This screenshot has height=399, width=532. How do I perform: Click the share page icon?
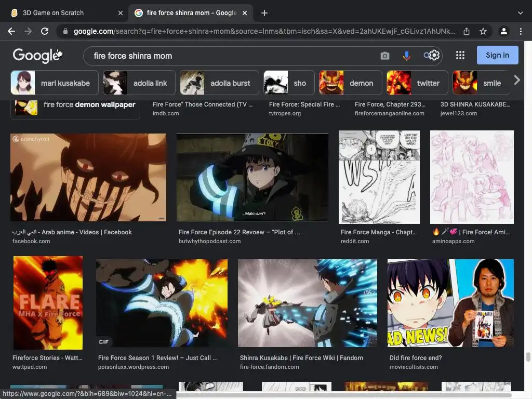point(467,31)
